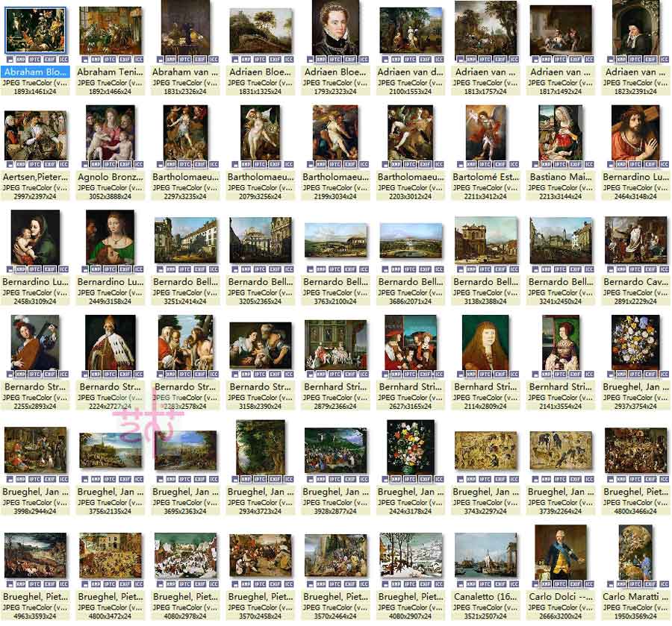672x626 pixels.
Task: Click the file name "Adriaen van d..."
Action: (411, 72)
